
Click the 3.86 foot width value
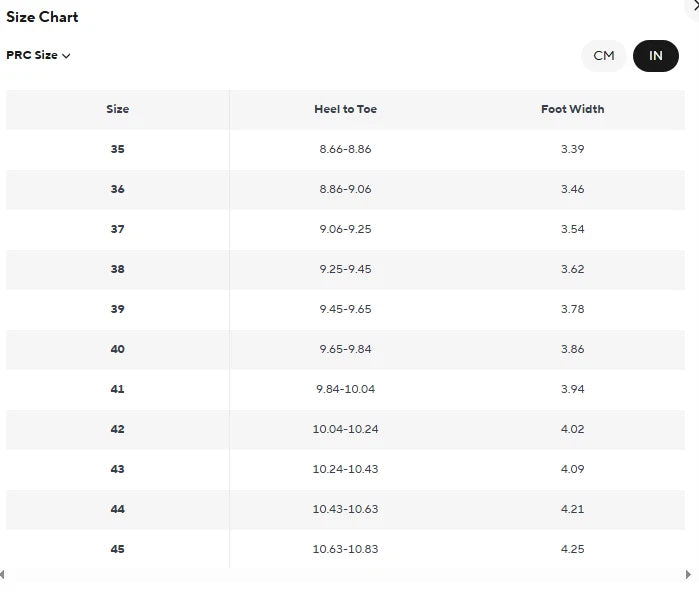pyautogui.click(x=573, y=349)
